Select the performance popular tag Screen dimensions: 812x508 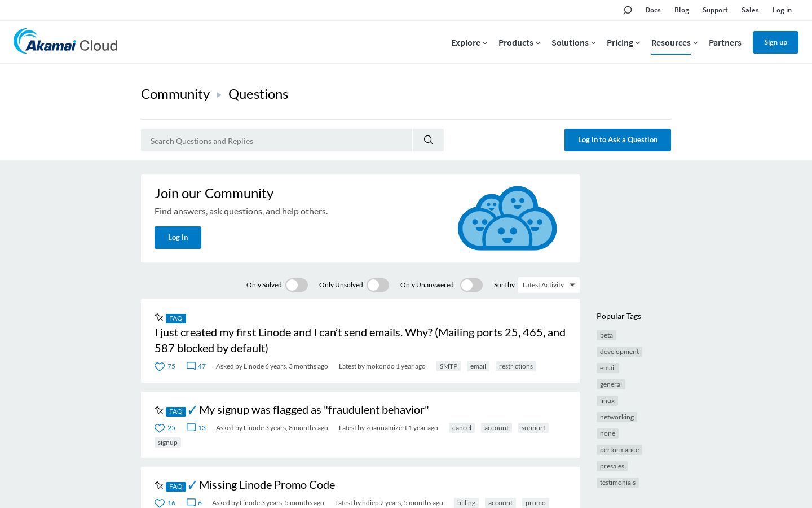(619, 450)
